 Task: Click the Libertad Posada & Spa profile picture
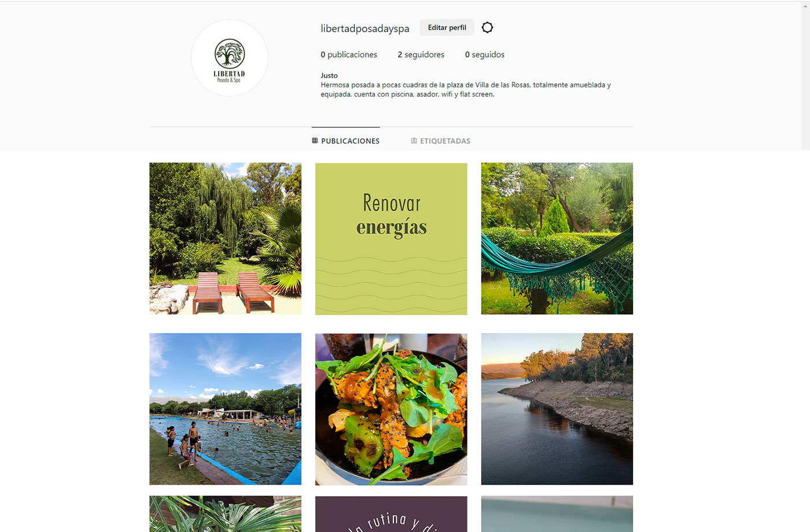(230, 58)
